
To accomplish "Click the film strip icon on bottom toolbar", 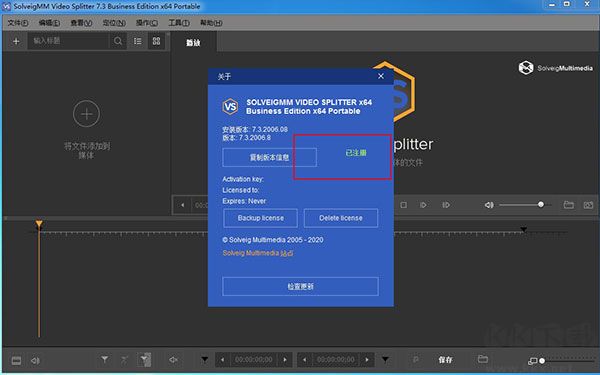I will tap(16, 360).
